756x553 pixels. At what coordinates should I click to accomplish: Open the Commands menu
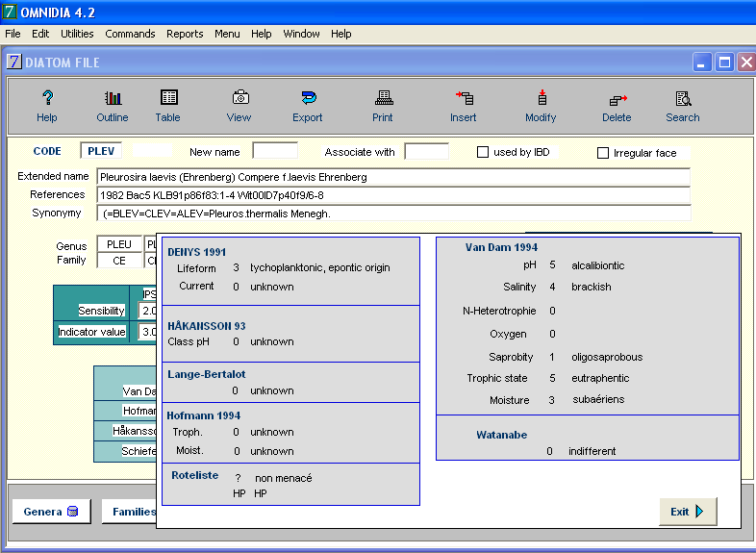click(130, 34)
